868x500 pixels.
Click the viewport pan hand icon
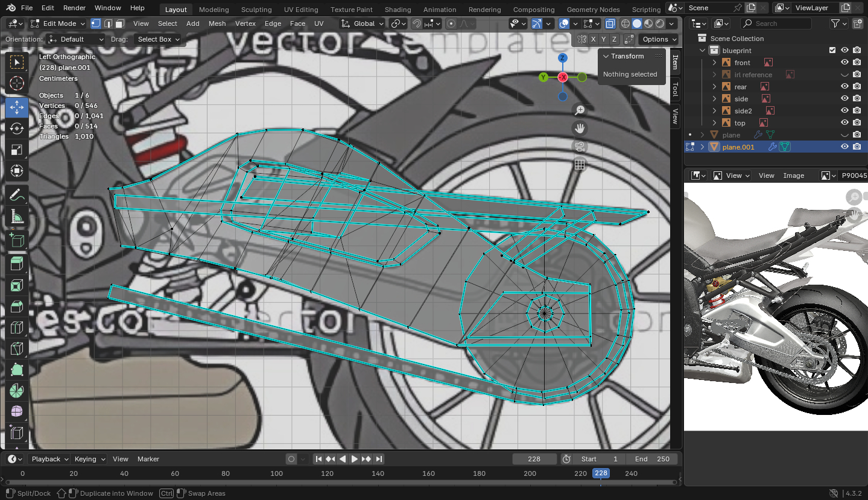click(580, 128)
